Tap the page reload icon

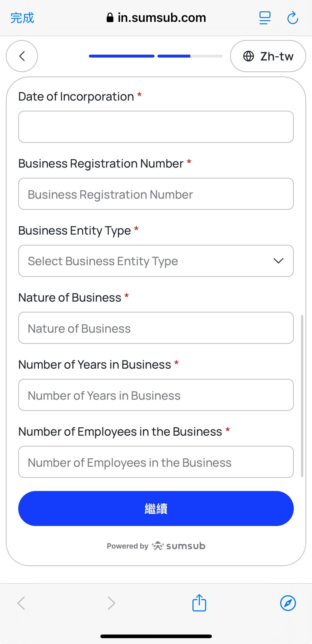(x=293, y=18)
